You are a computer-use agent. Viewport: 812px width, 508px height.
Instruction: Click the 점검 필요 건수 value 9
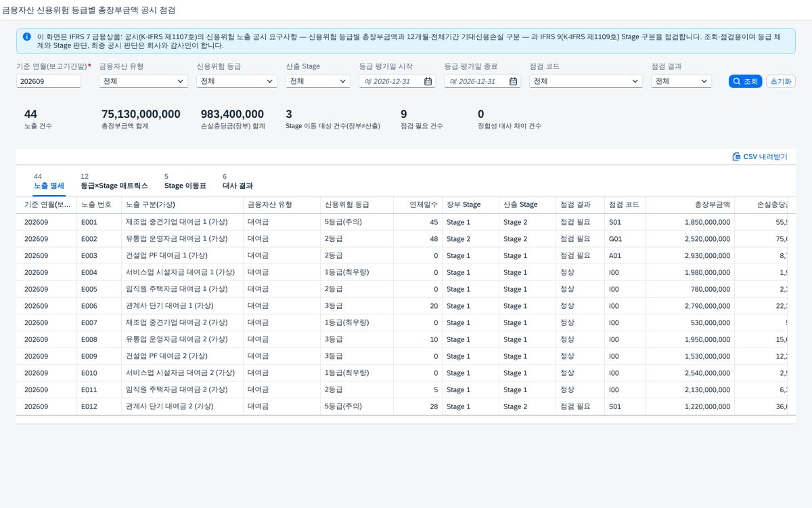coord(404,114)
